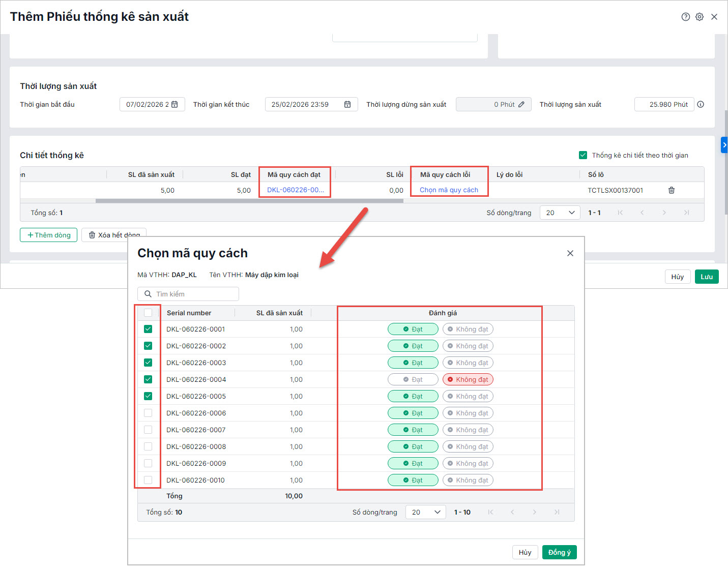
Task: Uncheck serial DKL-060226-0001 checkbox
Action: click(x=148, y=329)
